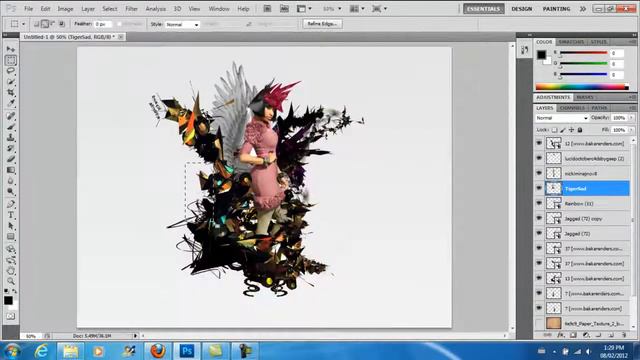Click the color spectrum ramp
This screenshot has width=640, height=360.
click(x=582, y=86)
